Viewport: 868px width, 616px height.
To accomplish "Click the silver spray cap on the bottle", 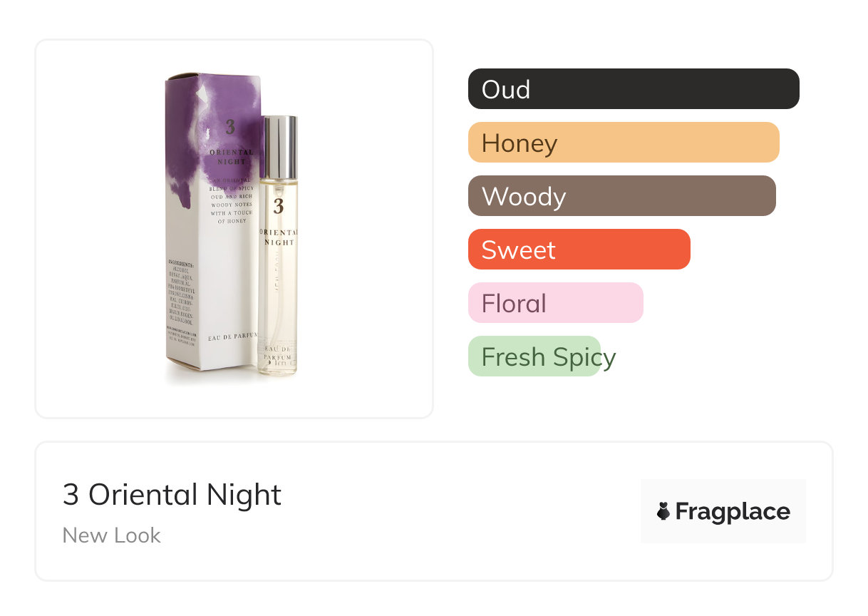I will pos(279,147).
